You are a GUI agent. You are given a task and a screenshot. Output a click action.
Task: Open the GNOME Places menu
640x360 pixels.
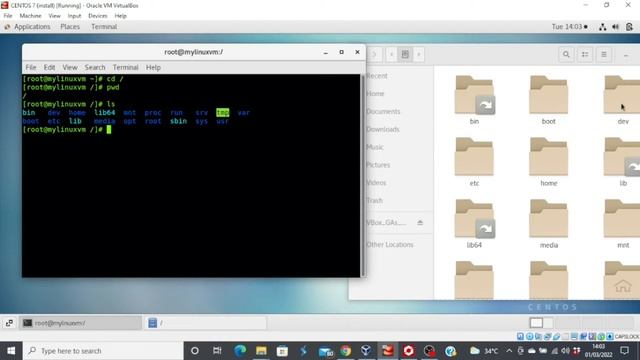(70, 27)
